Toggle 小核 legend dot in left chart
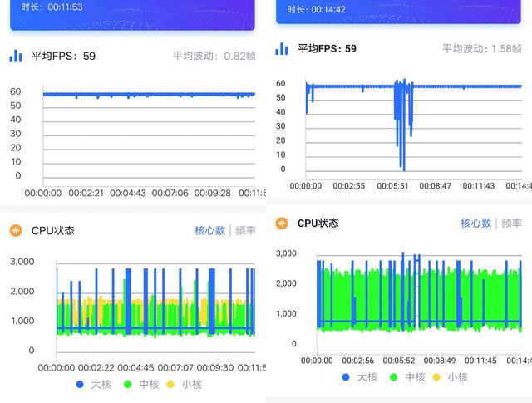532x403 pixels. 170,385
